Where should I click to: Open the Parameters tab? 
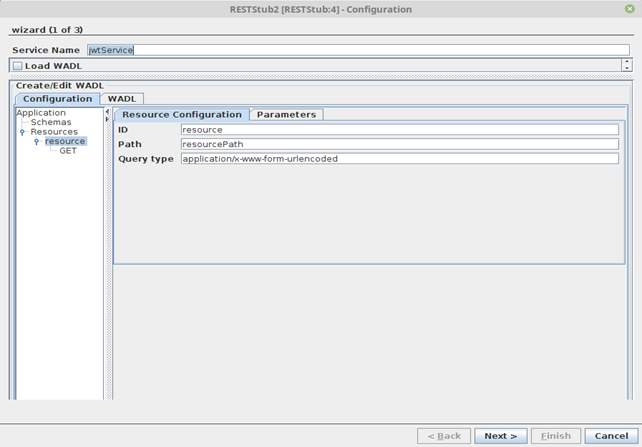tap(286, 115)
